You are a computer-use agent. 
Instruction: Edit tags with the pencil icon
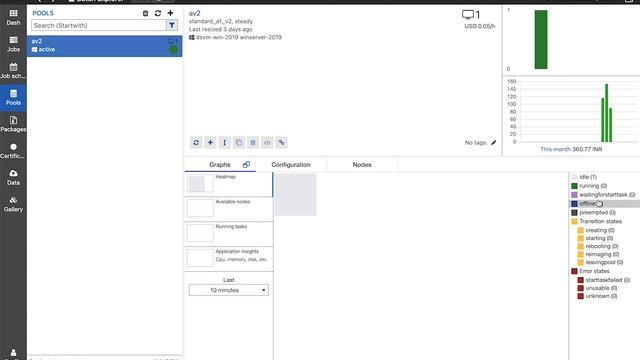coord(493,142)
